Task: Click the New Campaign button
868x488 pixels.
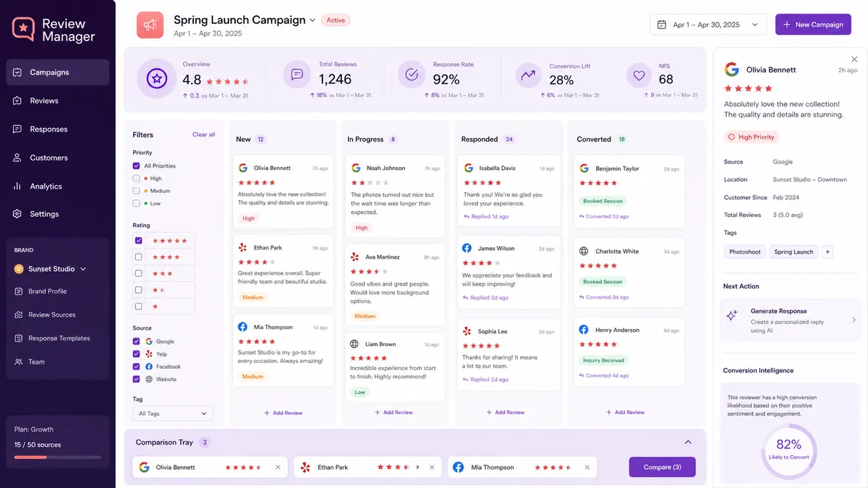Action: 813,25
